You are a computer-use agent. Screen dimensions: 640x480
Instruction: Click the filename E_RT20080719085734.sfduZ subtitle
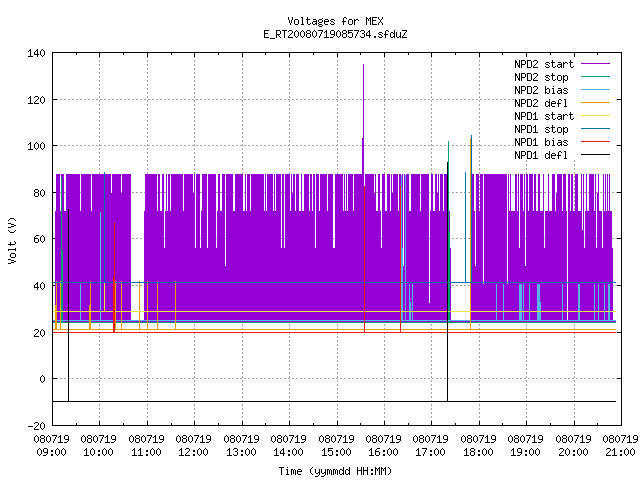click(x=335, y=34)
